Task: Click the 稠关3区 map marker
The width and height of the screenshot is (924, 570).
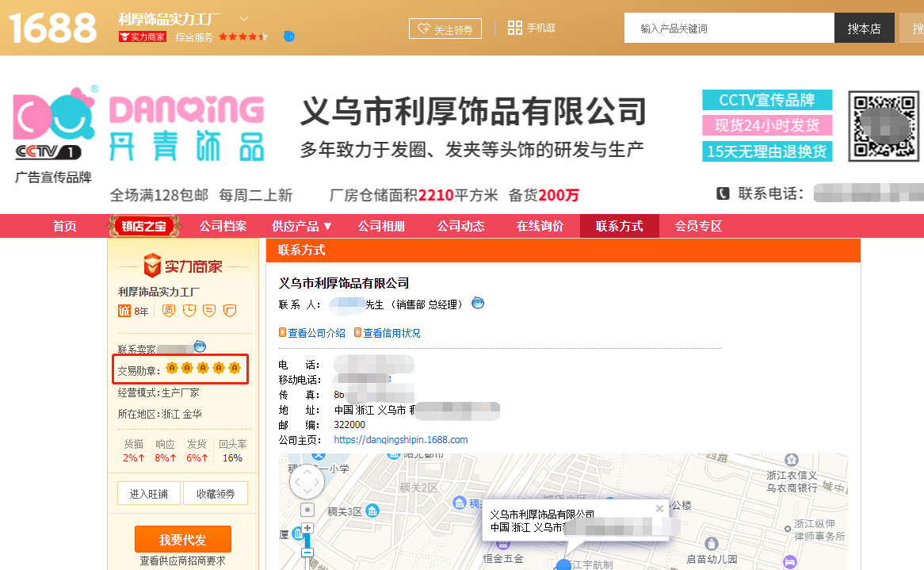Action: [x=372, y=511]
